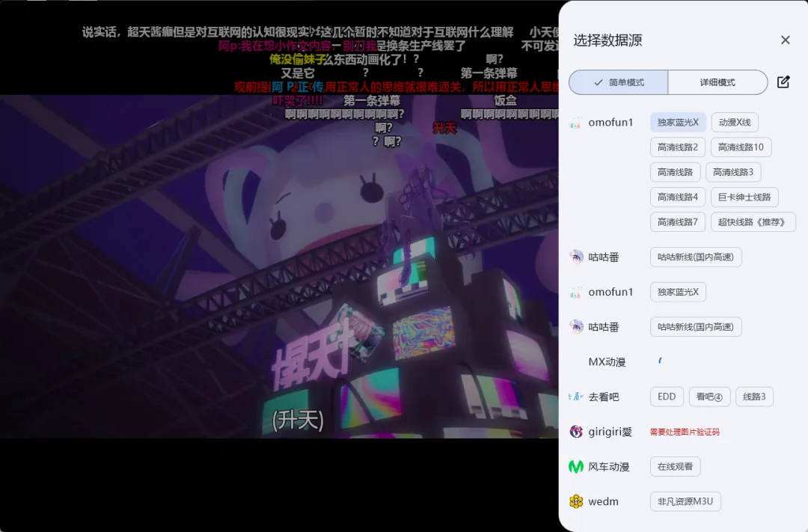The width and height of the screenshot is (808, 532).
Task: Close the 选择数据源 panel
Action: (785, 40)
